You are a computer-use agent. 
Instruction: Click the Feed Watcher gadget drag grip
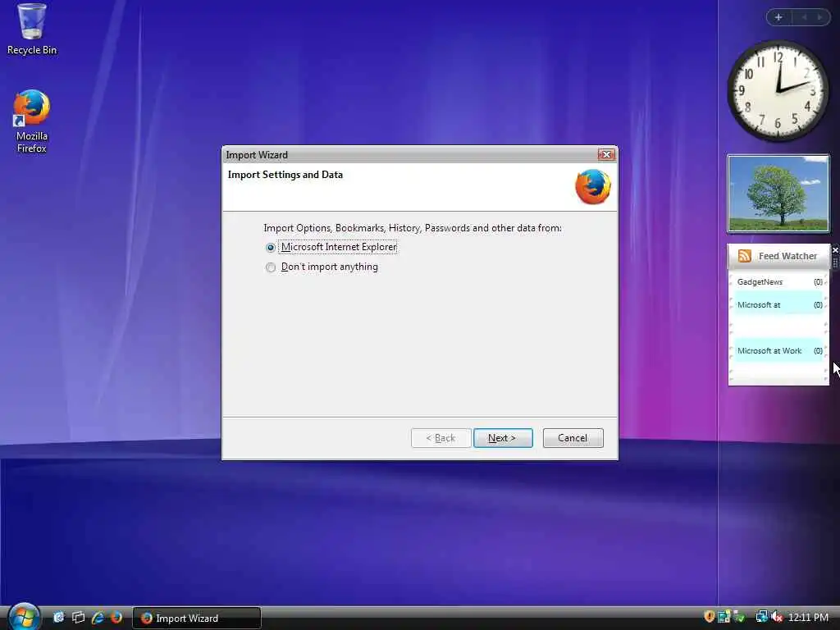click(835, 262)
